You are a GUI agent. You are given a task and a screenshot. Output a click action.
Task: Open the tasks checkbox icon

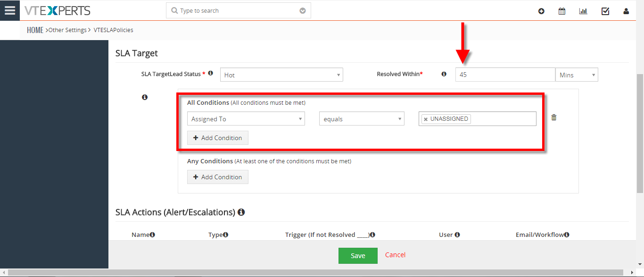point(605,11)
